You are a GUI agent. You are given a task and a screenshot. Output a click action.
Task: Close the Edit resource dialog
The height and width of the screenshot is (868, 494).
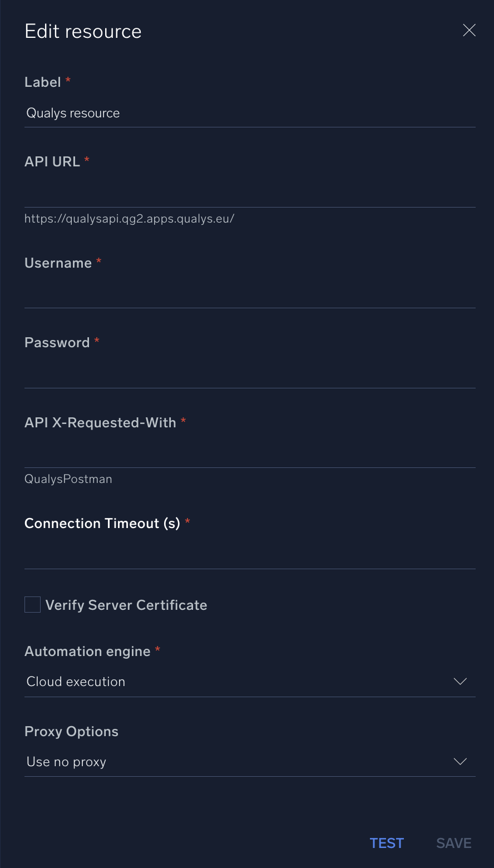(x=469, y=30)
